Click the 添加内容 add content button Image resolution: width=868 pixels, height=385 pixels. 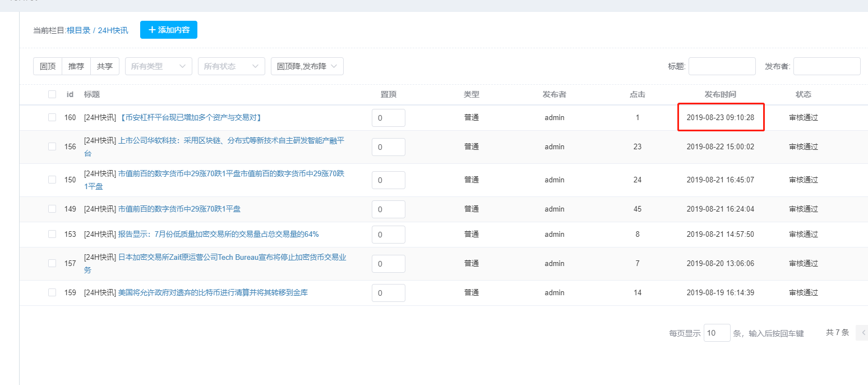tap(168, 30)
